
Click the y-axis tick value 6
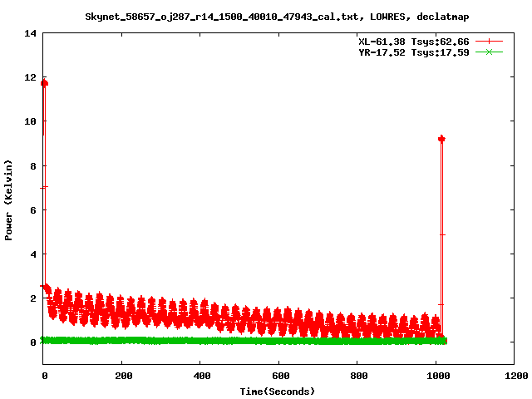point(33,210)
